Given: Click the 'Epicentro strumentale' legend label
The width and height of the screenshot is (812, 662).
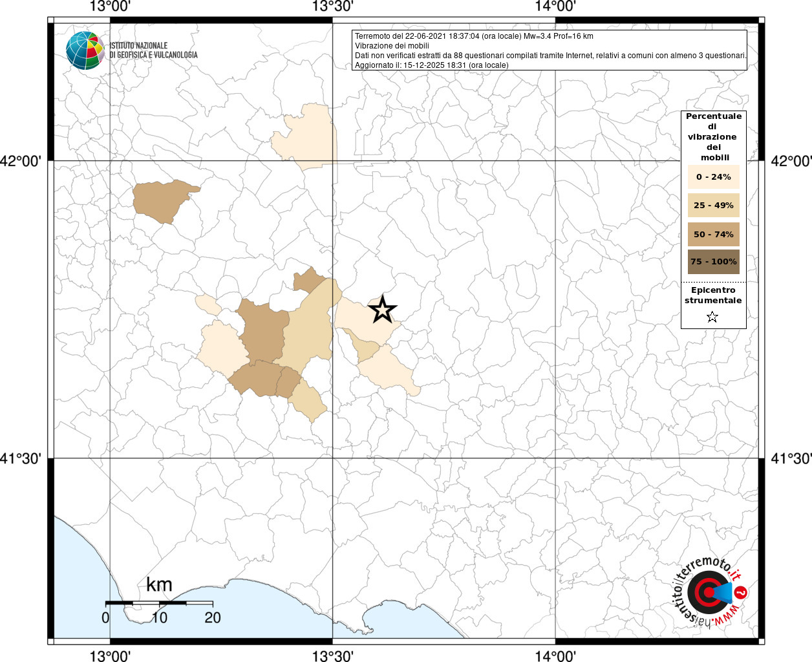Looking at the screenshot, I should [713, 295].
